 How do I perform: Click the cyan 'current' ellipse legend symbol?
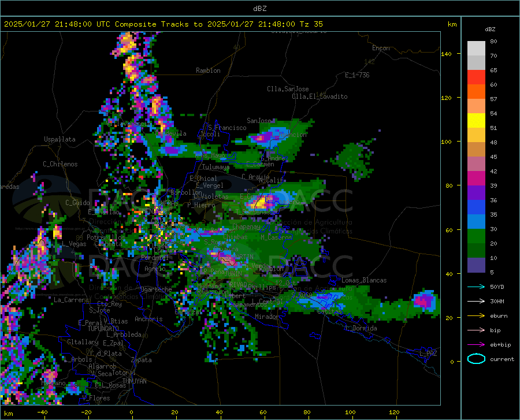click(x=476, y=359)
